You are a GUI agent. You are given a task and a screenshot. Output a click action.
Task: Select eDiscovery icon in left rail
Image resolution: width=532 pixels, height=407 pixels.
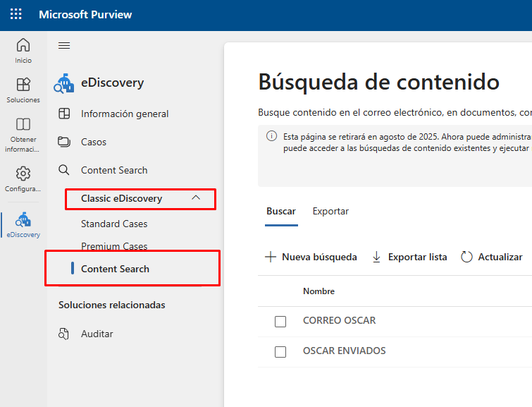click(x=23, y=220)
